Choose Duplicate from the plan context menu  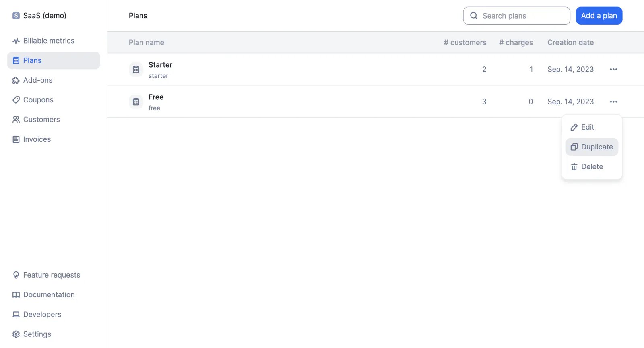click(592, 147)
